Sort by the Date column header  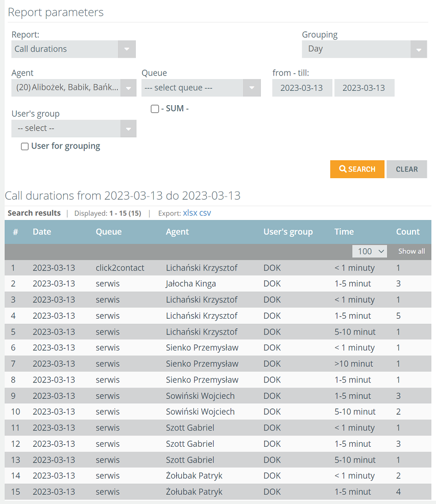pos(42,232)
